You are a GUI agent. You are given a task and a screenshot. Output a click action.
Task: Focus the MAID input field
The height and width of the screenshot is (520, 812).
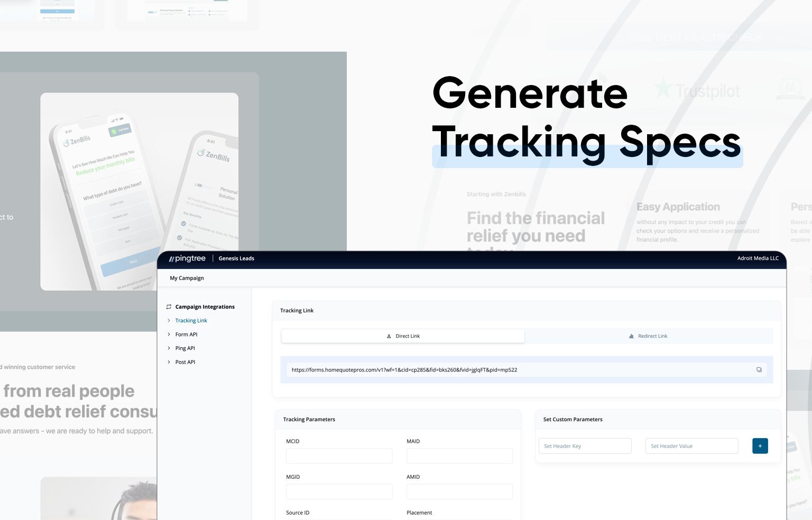pos(459,456)
